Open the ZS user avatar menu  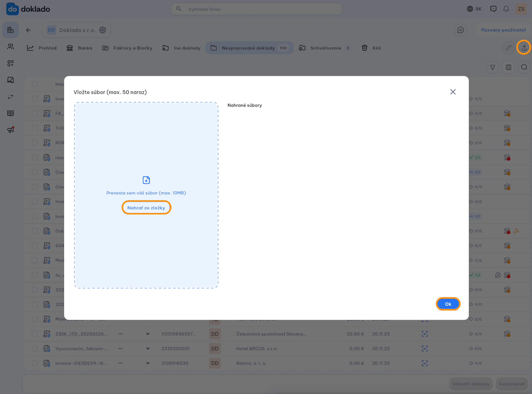521,9
